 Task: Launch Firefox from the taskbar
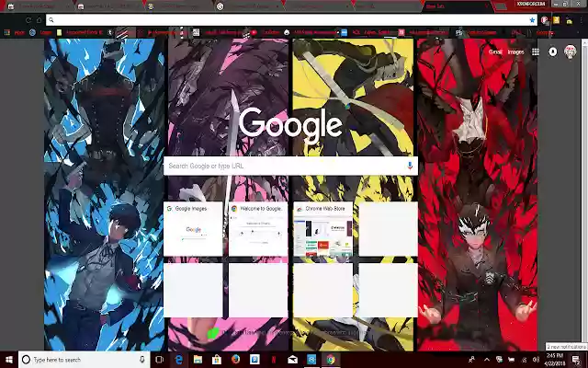click(x=235, y=360)
